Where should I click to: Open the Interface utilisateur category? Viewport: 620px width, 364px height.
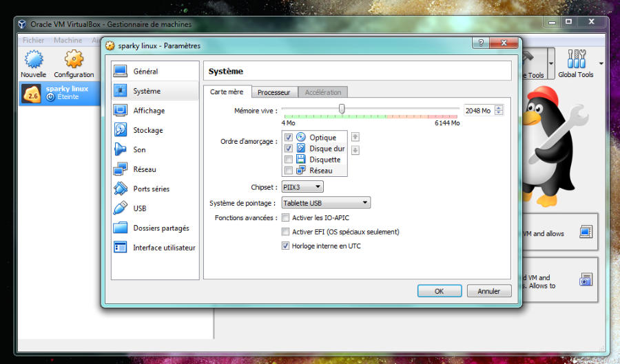coord(155,248)
